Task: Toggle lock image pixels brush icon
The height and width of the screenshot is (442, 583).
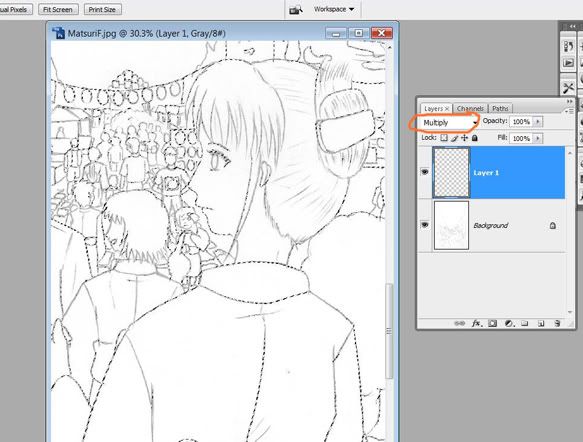Action: tap(454, 138)
